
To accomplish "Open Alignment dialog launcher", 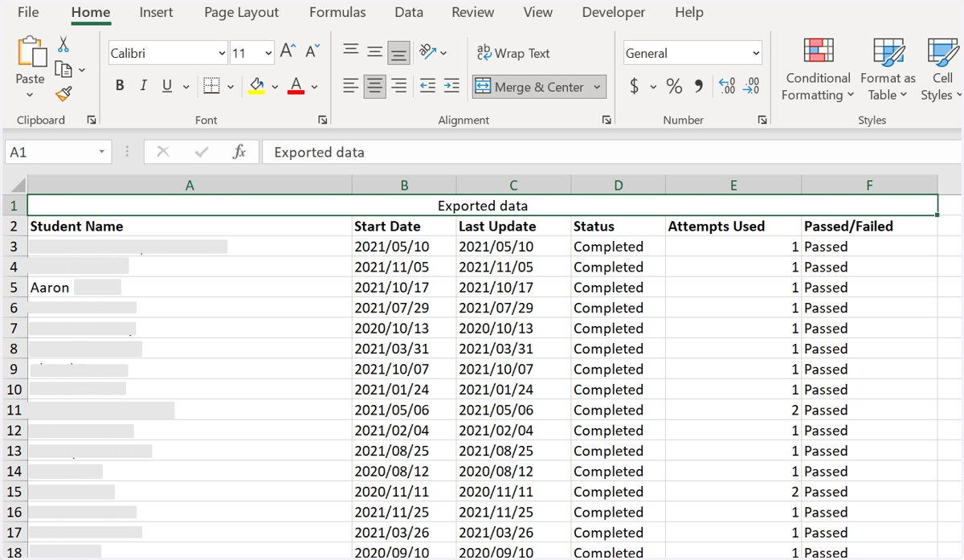I will click(x=607, y=120).
